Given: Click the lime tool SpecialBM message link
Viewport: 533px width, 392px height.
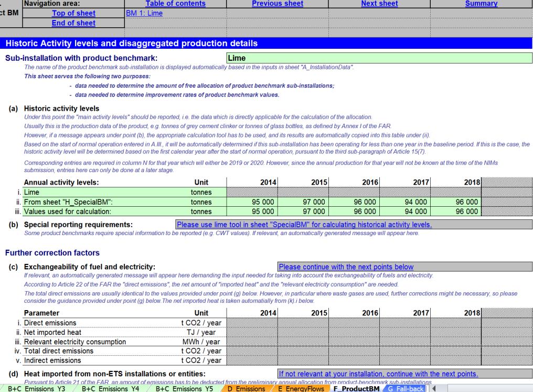Looking at the screenshot, I should (x=304, y=225).
